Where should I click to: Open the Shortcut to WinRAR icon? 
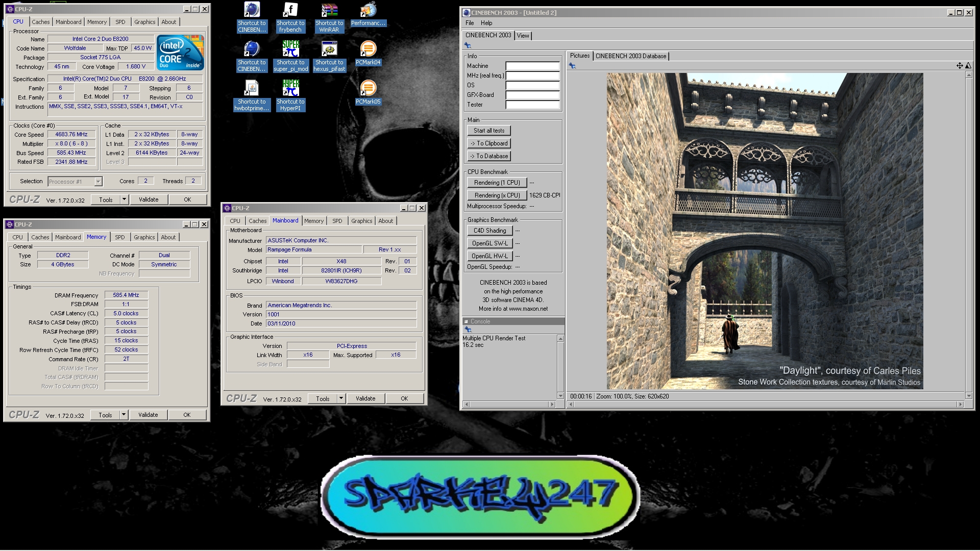click(329, 17)
